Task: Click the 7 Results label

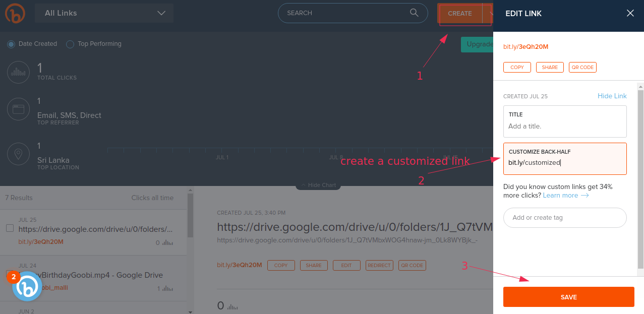Action: pos(19,198)
